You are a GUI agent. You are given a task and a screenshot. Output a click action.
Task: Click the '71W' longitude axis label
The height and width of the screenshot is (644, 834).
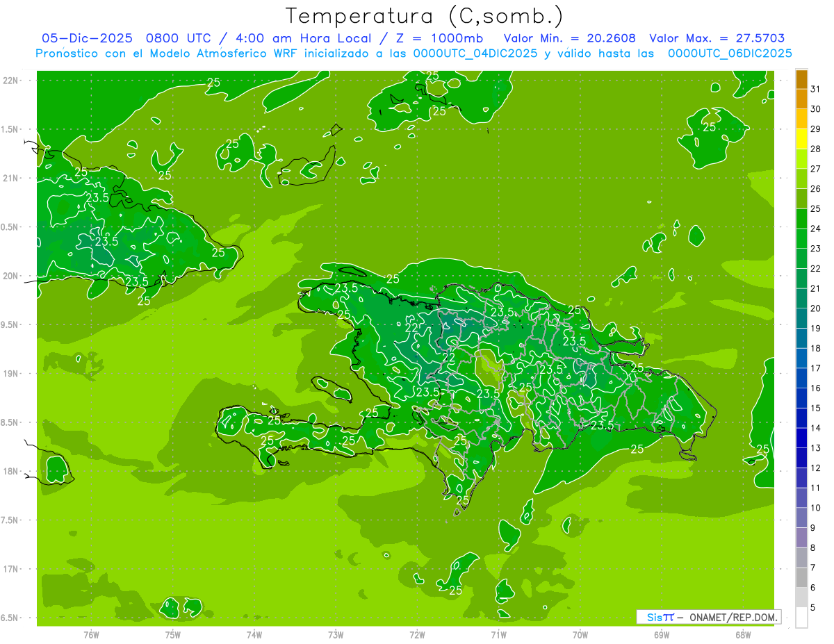tap(498, 634)
